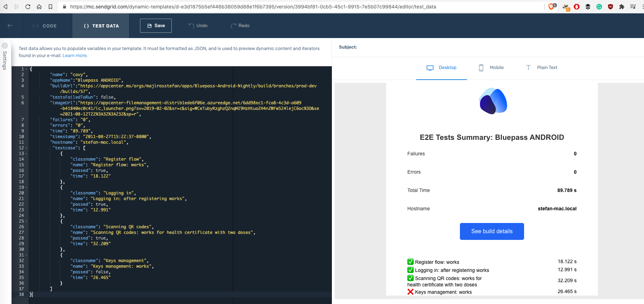
Task: Click the Total Time value 89.789 s
Action: pos(567,190)
